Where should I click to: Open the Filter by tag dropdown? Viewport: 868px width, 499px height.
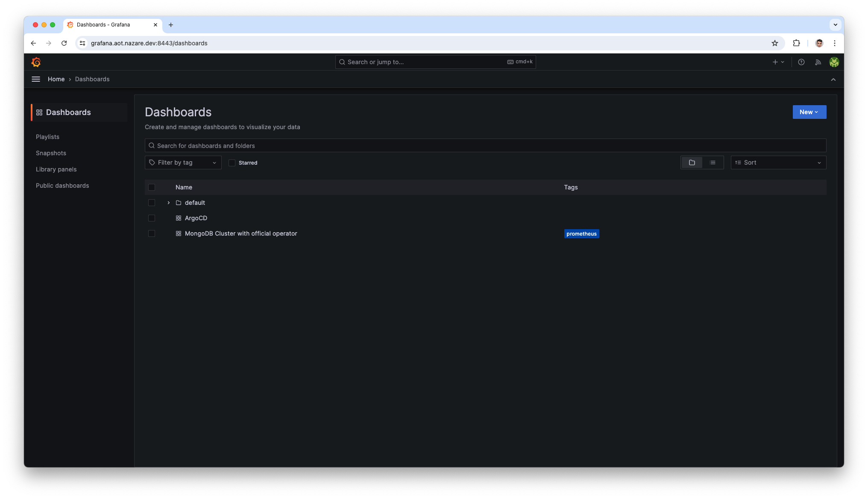click(182, 162)
